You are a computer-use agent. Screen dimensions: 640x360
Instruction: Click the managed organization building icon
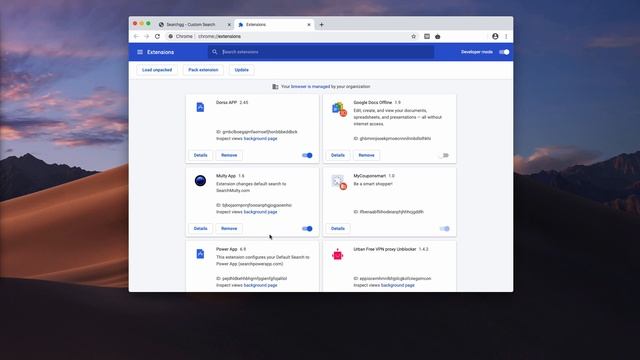[275, 87]
